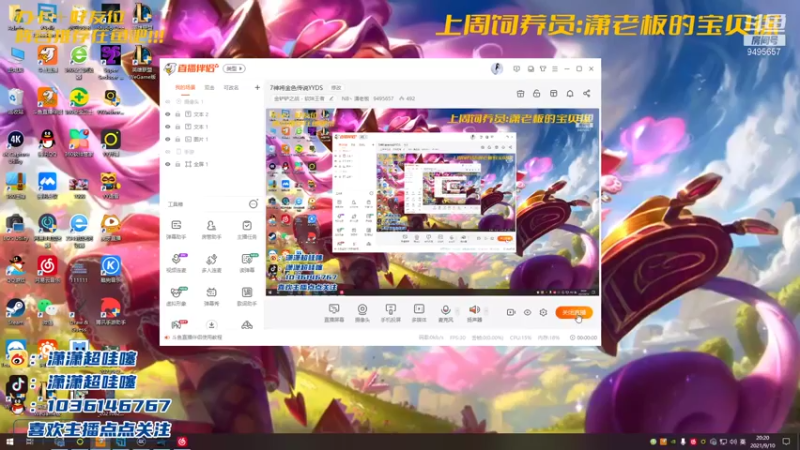This screenshot has height=450, width=800.
Task: Open the 视频连麦 tool
Action: [176, 263]
